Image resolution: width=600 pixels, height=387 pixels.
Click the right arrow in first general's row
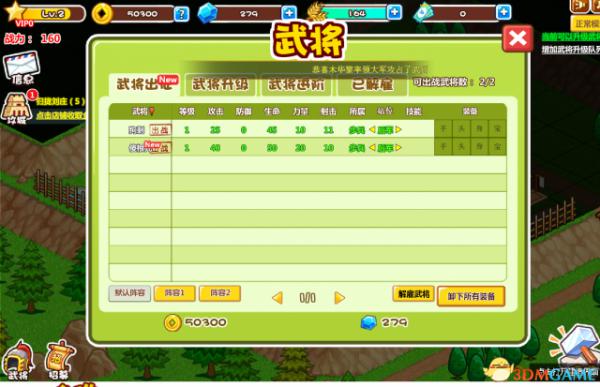(x=398, y=130)
